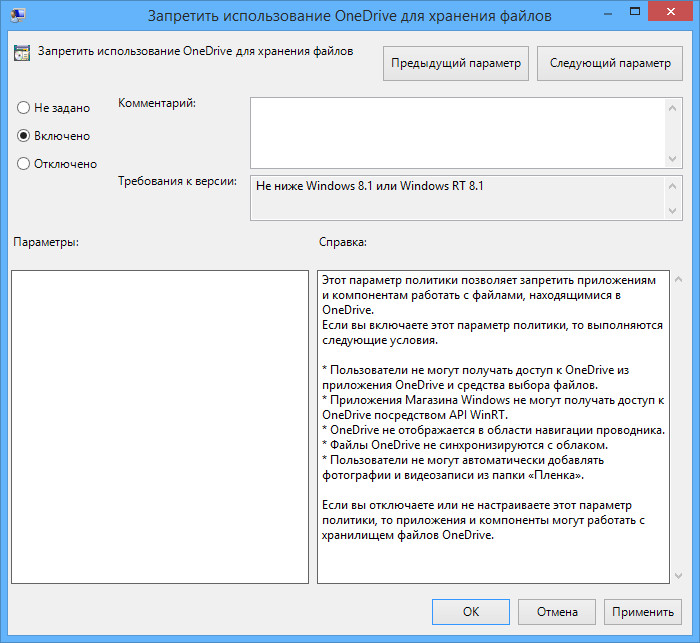Minimize the policy window
This screenshot has width=700, height=643.
point(608,12)
